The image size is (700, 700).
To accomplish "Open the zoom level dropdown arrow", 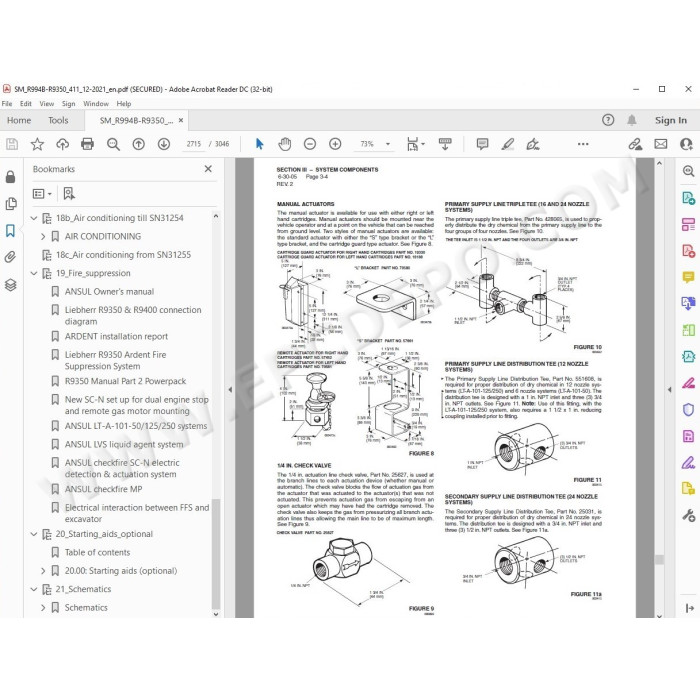I will click(388, 144).
